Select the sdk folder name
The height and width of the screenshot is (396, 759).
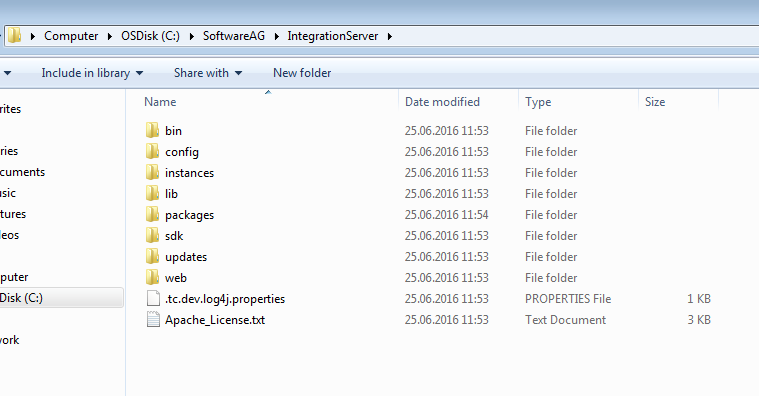point(174,236)
